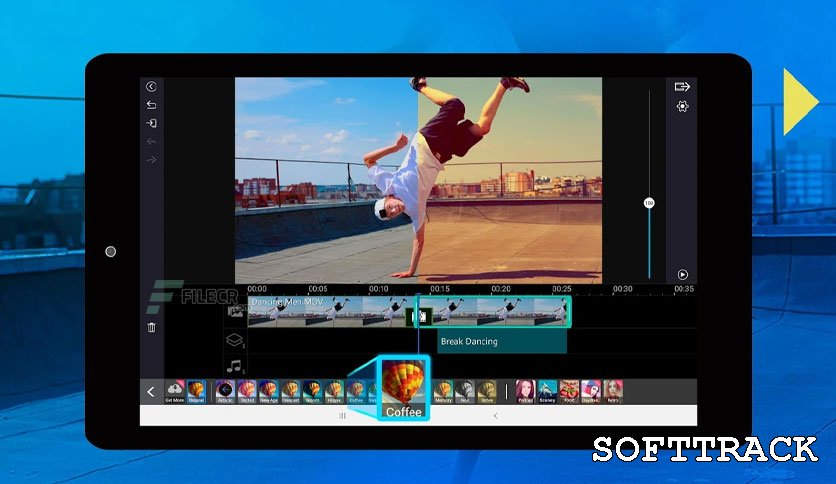Select the Original filter thumbnail
This screenshot has height=484, width=836.
(x=196, y=390)
